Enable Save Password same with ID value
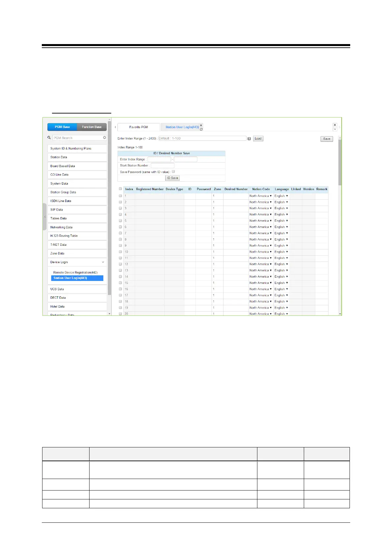392x554 pixels. click(x=173, y=172)
